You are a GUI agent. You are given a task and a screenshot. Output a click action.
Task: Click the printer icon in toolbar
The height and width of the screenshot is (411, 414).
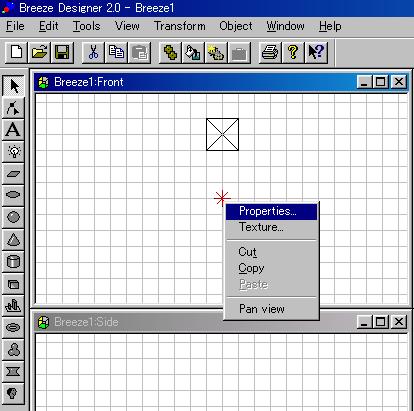(x=270, y=52)
